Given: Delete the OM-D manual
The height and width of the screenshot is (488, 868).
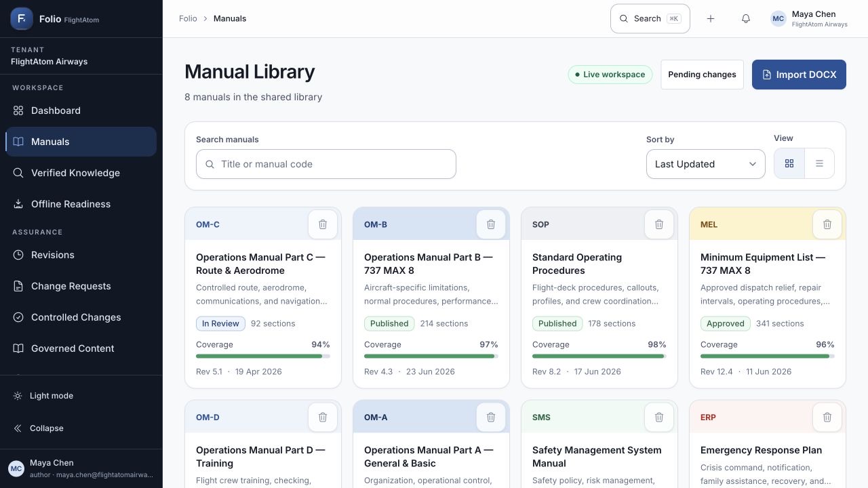Looking at the screenshot, I should (323, 418).
